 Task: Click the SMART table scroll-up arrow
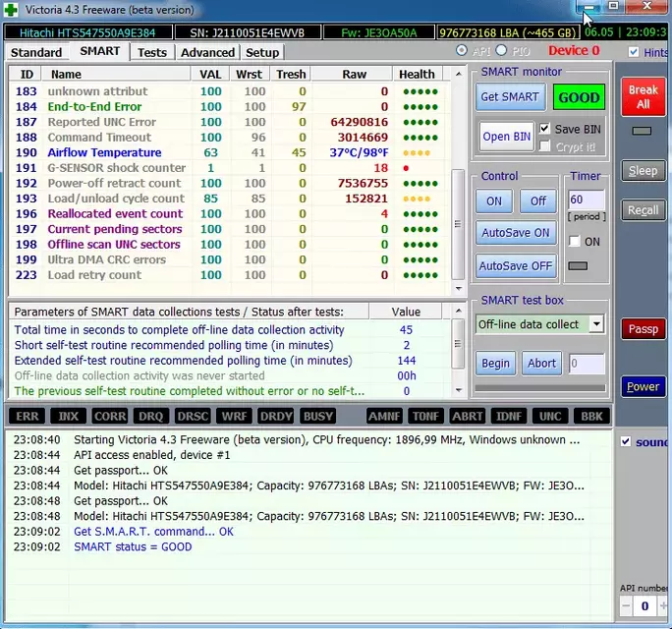tap(459, 74)
